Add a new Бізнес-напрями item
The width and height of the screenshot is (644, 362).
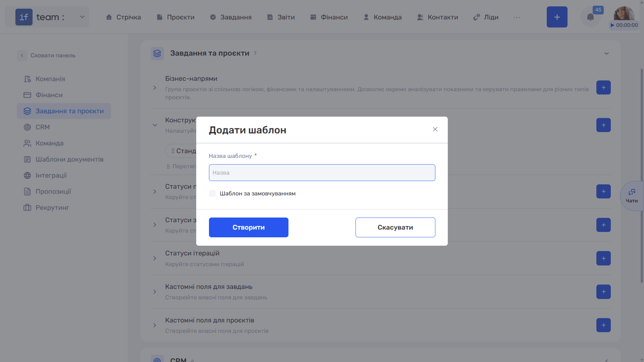tap(603, 87)
